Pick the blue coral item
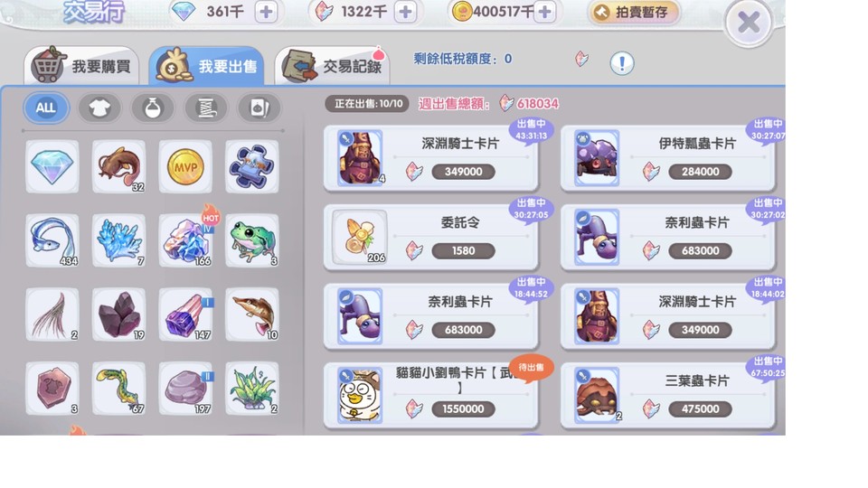868x488 pixels. point(119,240)
